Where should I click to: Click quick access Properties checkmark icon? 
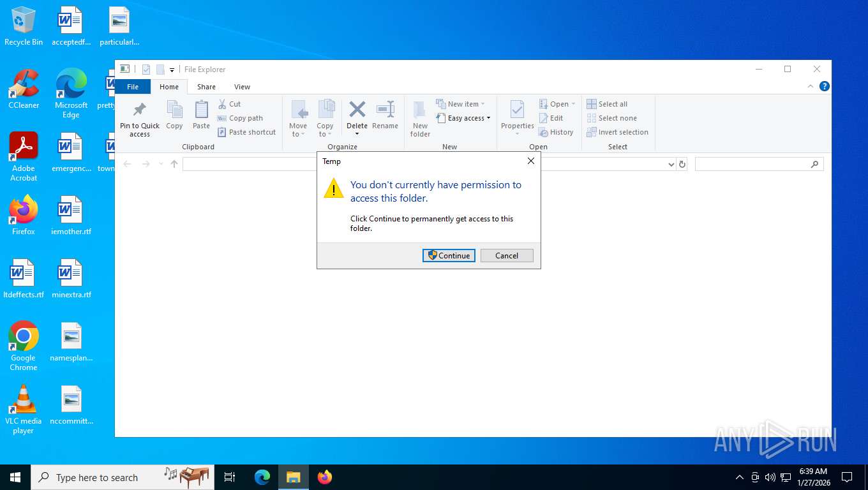pos(146,69)
